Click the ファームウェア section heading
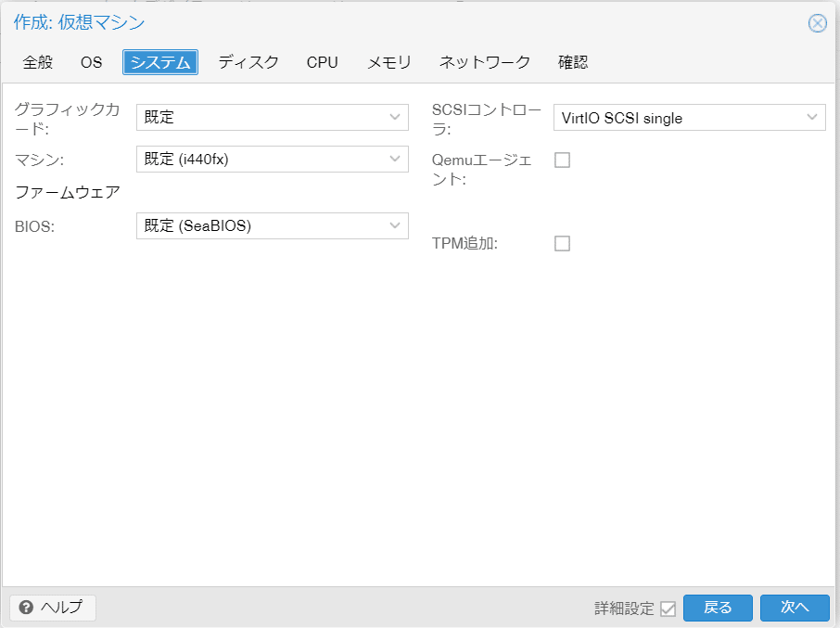 [68, 192]
